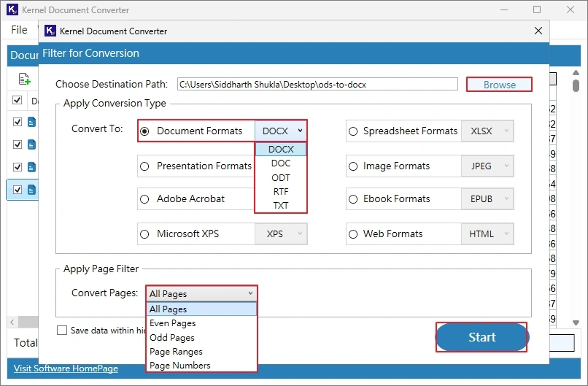588x386 pixels.
Task: Open the File menu in main window
Action: [x=19, y=30]
